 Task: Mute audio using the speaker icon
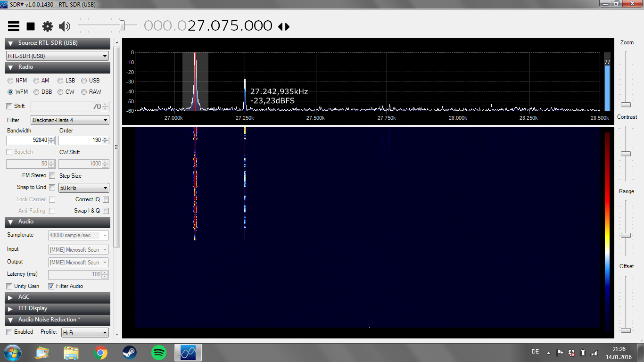[x=65, y=26]
